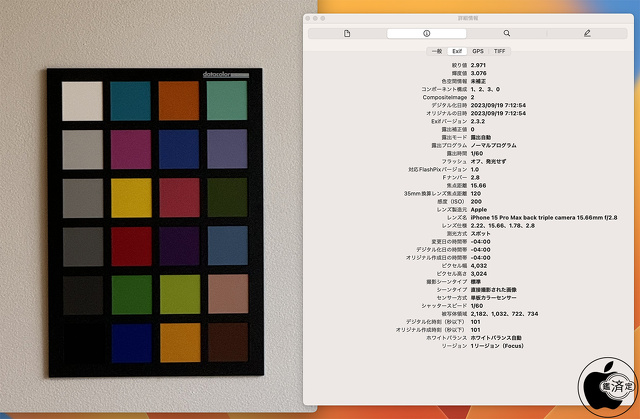
Task: Select the magenta patch on the chart
Action: (130, 149)
